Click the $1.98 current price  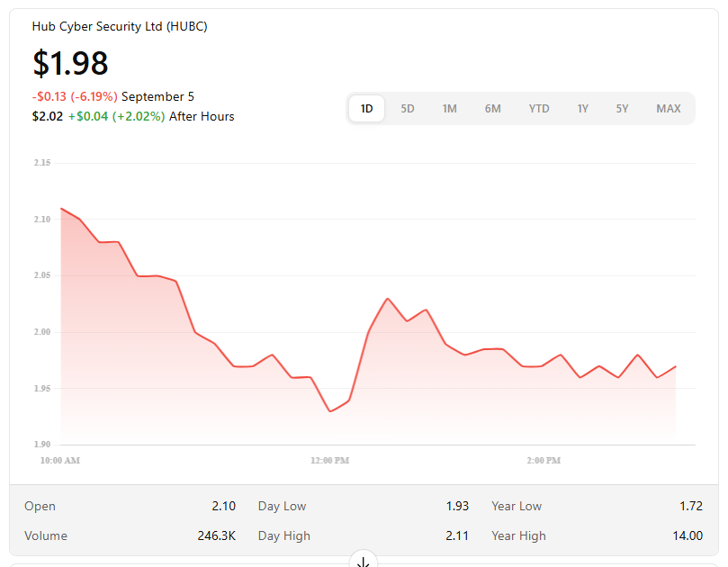(70, 63)
